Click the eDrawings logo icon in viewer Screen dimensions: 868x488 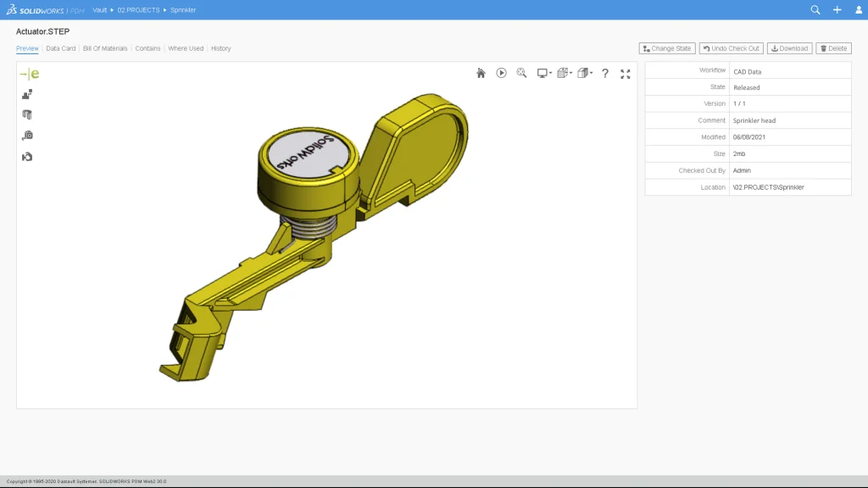pos(29,75)
